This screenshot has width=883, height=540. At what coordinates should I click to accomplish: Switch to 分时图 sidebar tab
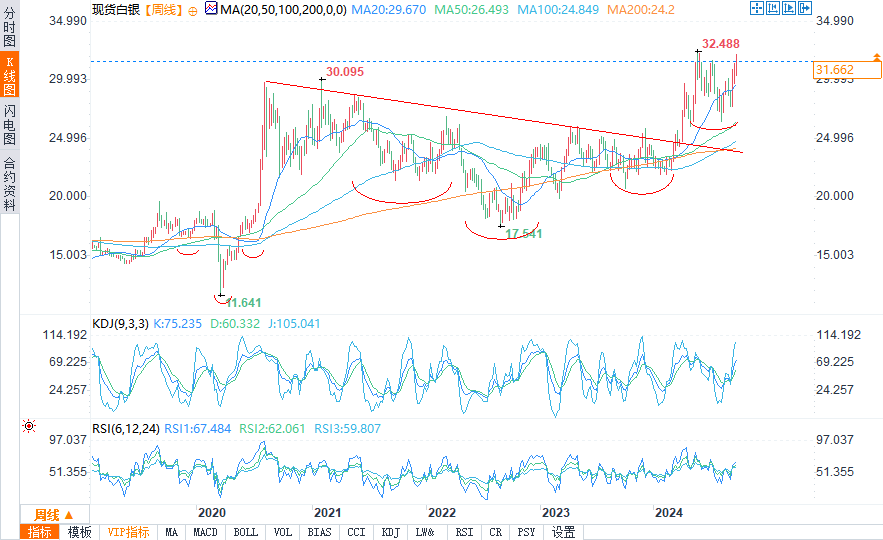pos(10,26)
